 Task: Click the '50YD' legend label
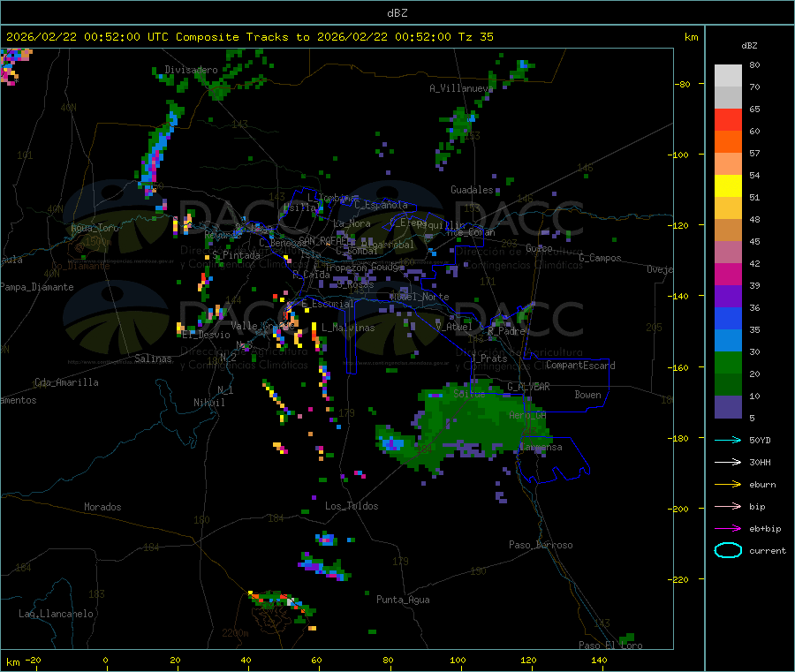tap(760, 441)
